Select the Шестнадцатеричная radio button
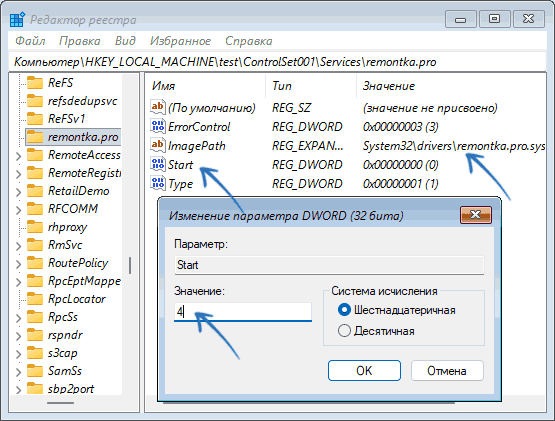555x421 pixels. click(344, 310)
